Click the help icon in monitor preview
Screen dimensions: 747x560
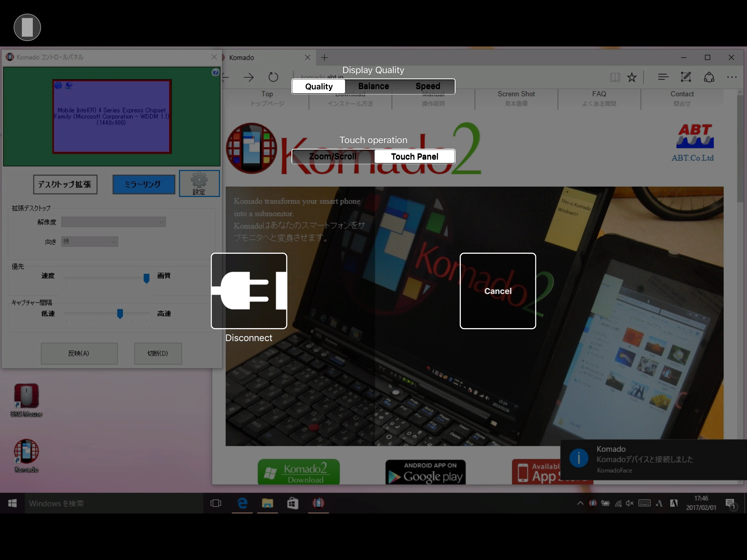point(215,72)
